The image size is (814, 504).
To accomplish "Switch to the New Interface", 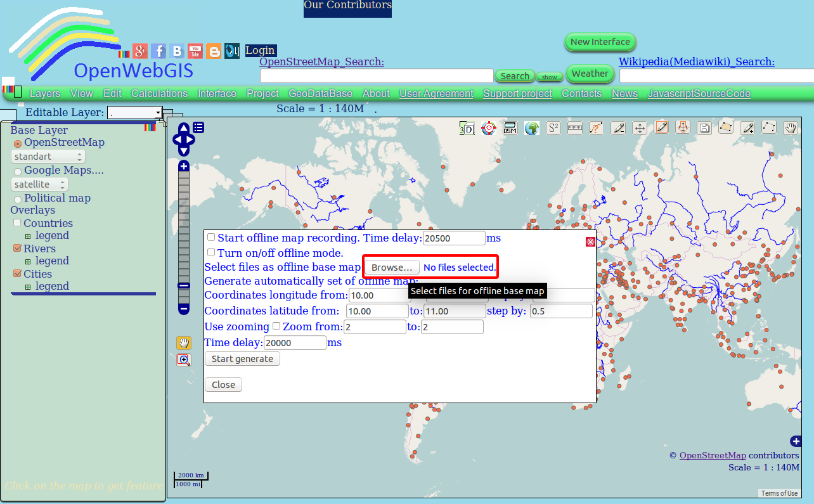I will coord(600,42).
